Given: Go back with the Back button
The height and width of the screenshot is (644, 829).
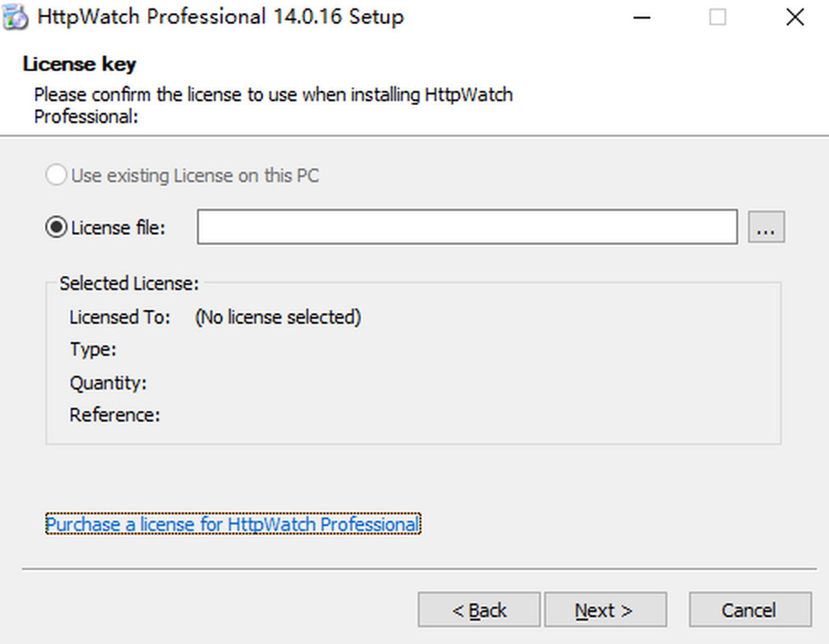Looking at the screenshot, I should pos(479,610).
